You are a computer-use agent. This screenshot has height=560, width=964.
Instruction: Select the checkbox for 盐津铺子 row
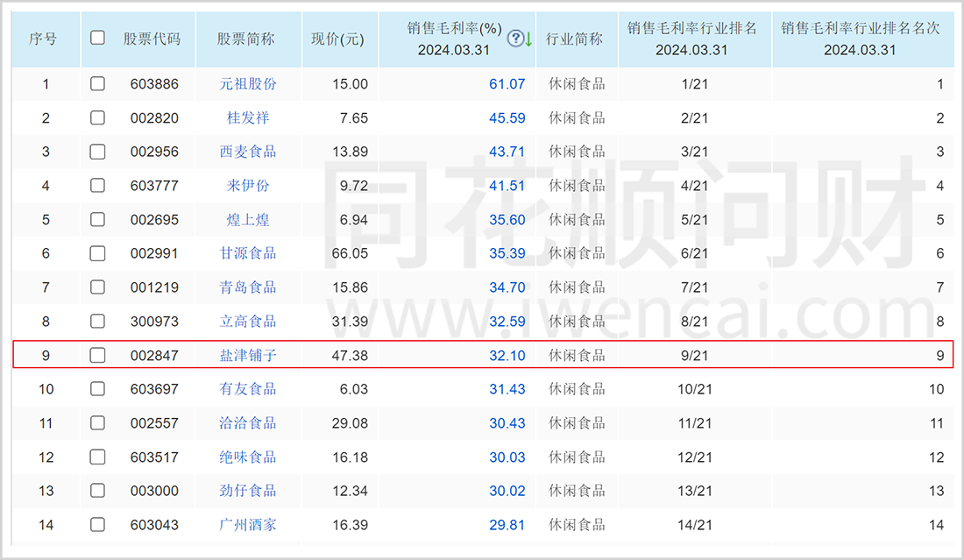tap(97, 355)
